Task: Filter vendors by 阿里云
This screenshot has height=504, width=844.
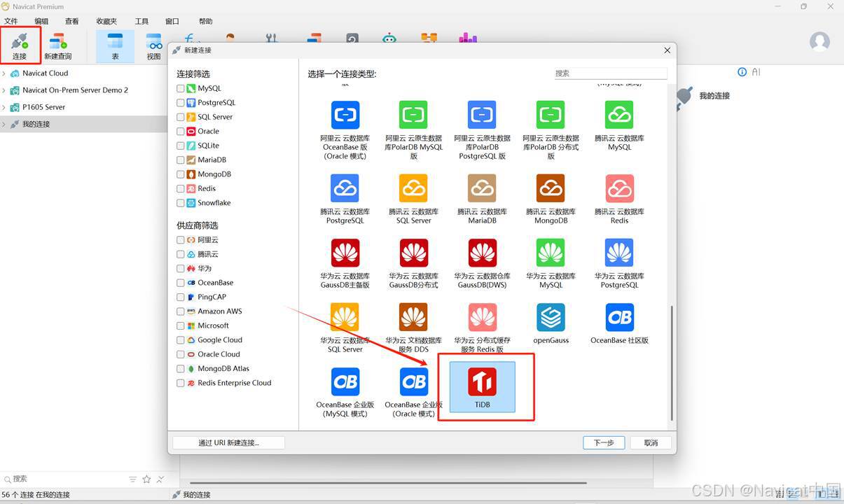Action: tap(181, 240)
